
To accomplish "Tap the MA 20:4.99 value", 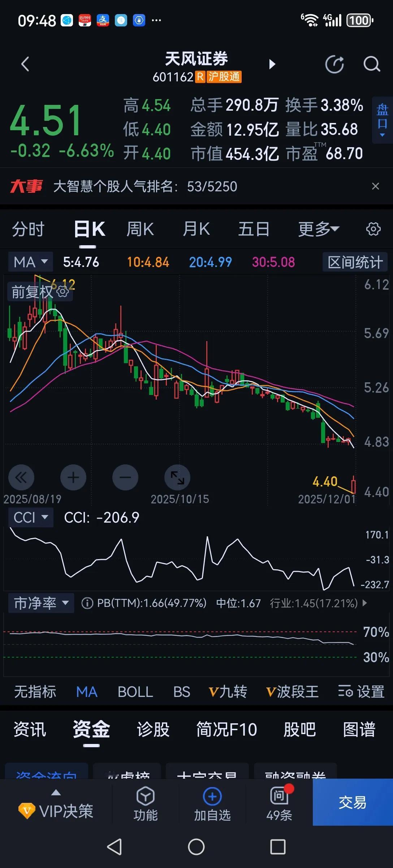I will tap(210, 262).
